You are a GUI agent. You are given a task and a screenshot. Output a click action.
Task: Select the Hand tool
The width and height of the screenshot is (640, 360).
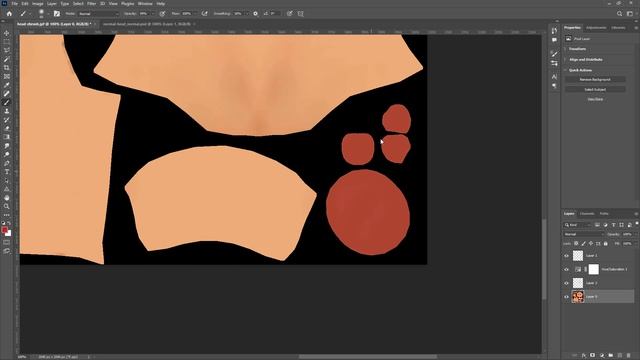coord(7,198)
